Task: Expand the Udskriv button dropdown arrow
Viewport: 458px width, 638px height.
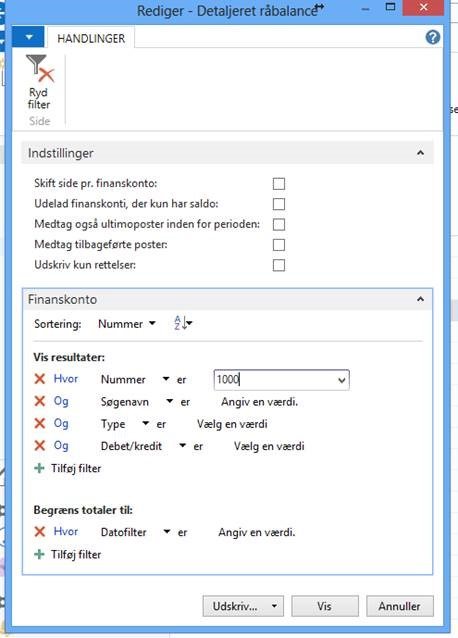Action: pos(274,606)
